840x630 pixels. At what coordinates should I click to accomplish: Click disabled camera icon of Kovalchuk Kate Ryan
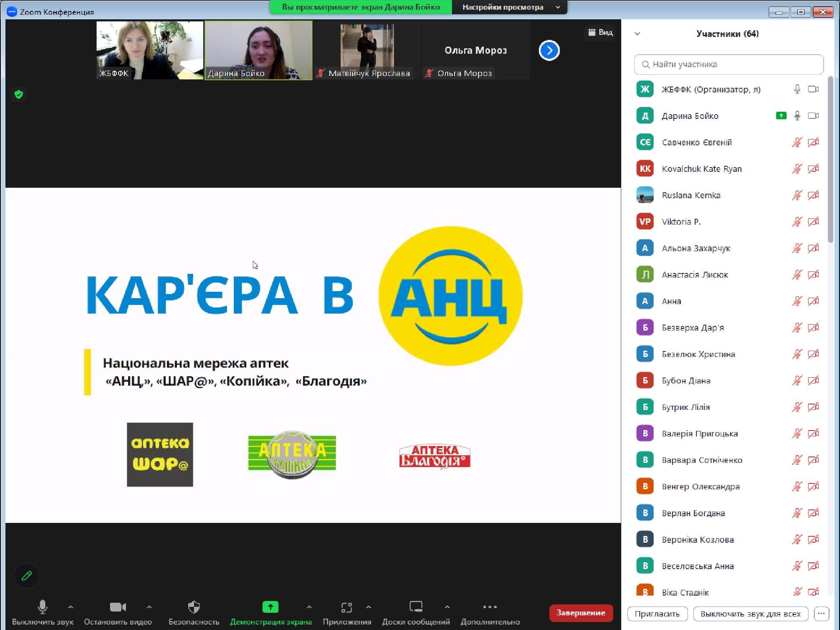point(814,168)
